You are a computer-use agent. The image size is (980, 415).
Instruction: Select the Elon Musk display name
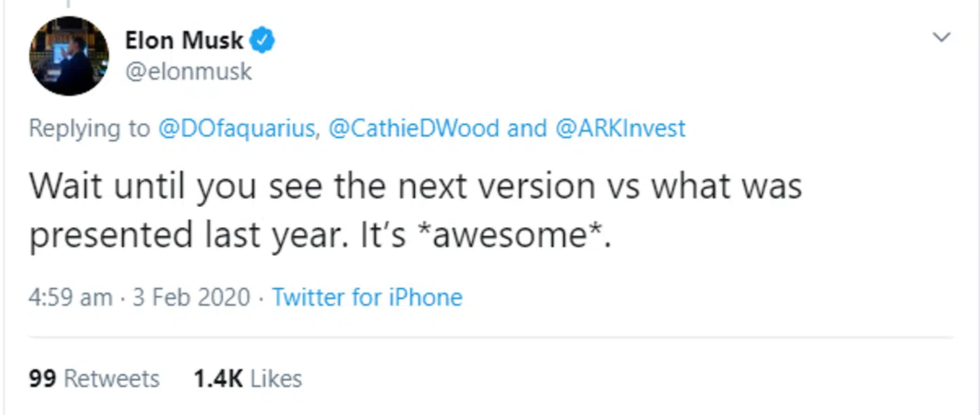pos(184,39)
